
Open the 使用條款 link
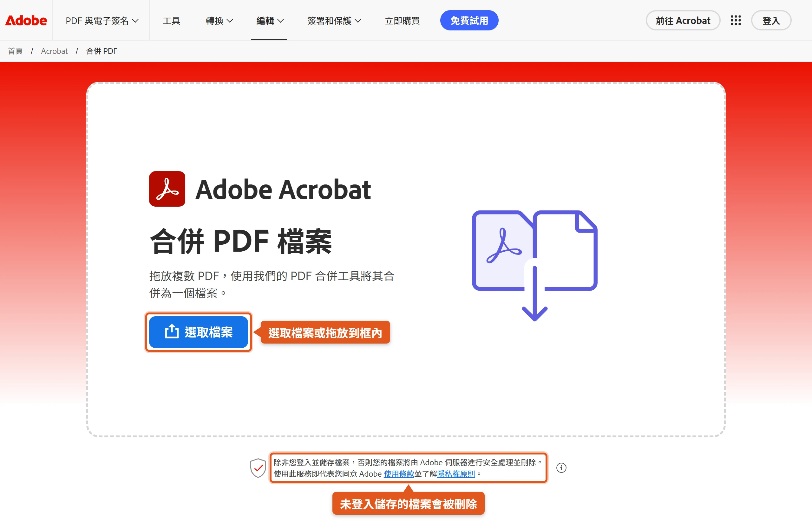[398, 474]
